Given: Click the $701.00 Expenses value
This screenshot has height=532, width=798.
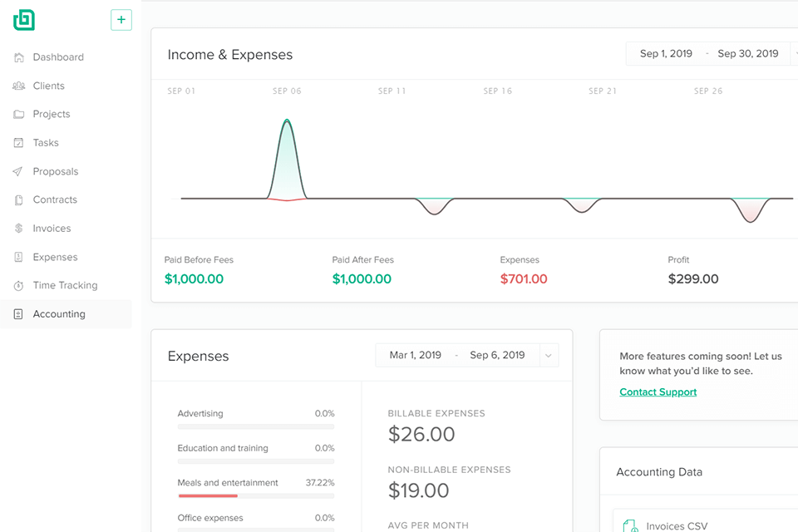Looking at the screenshot, I should click(524, 279).
